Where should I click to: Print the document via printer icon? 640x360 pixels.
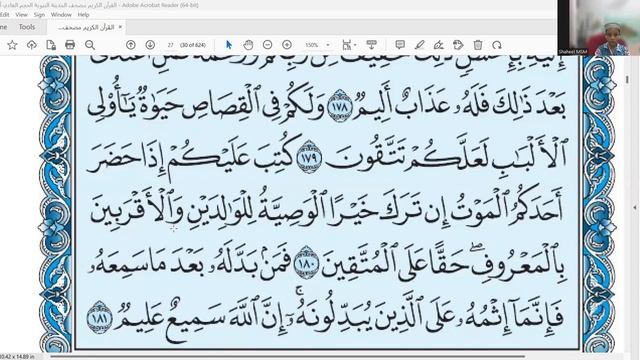(70, 45)
